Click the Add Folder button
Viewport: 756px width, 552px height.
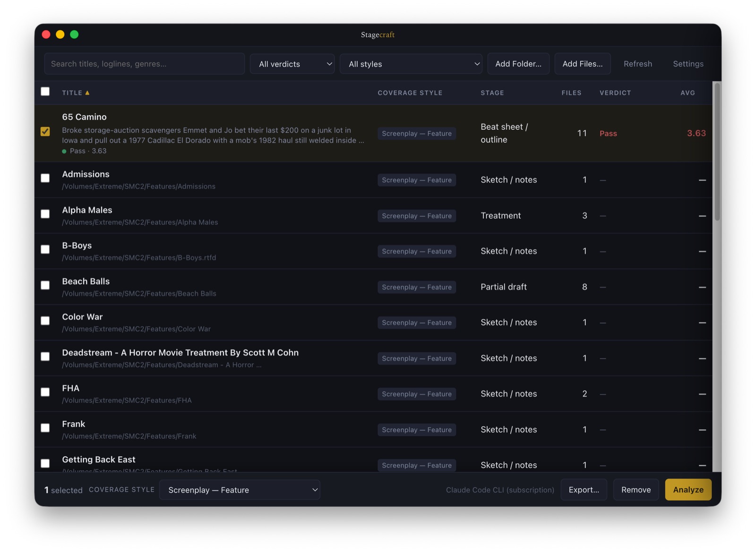(518, 64)
